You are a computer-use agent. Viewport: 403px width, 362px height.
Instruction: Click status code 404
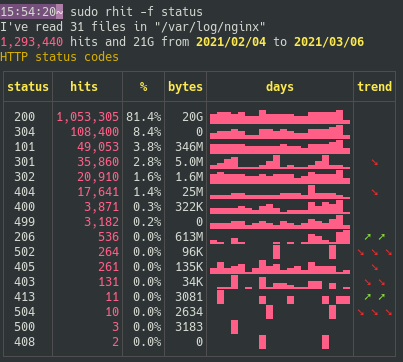(x=25, y=192)
